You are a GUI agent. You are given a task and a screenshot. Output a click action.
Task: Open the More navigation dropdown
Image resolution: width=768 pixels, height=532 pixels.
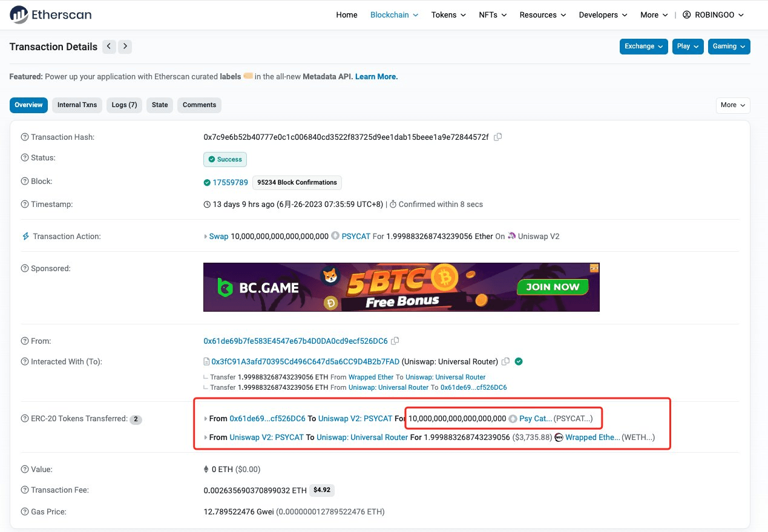[654, 15]
